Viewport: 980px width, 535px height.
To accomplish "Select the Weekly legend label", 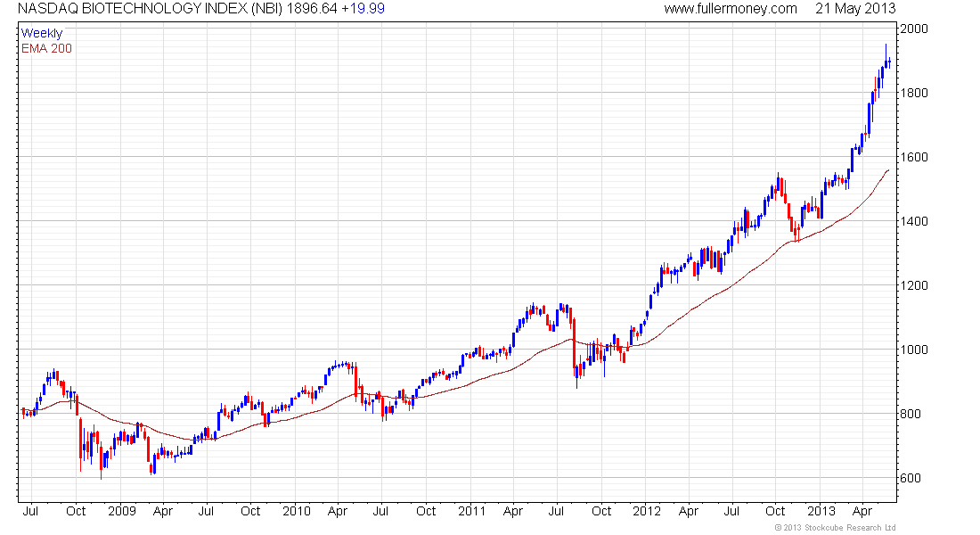I will pyautogui.click(x=42, y=33).
